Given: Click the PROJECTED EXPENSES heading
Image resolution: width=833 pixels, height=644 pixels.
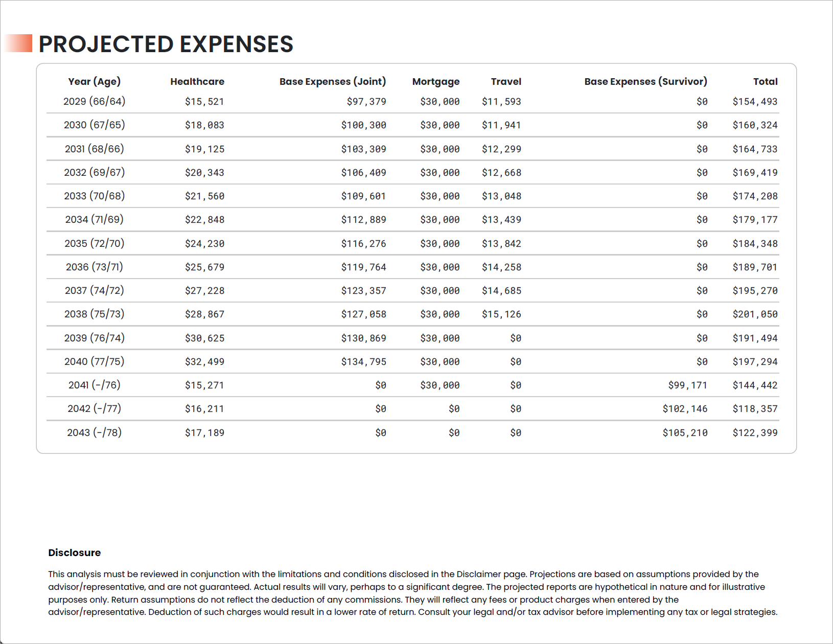Looking at the screenshot, I should click(x=166, y=44).
